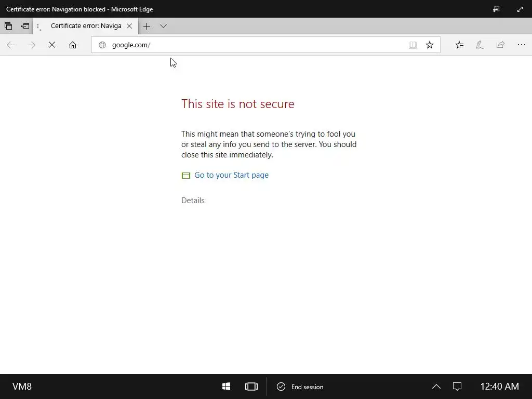Share this page icon
This screenshot has height=399, width=532.
pyautogui.click(x=500, y=45)
